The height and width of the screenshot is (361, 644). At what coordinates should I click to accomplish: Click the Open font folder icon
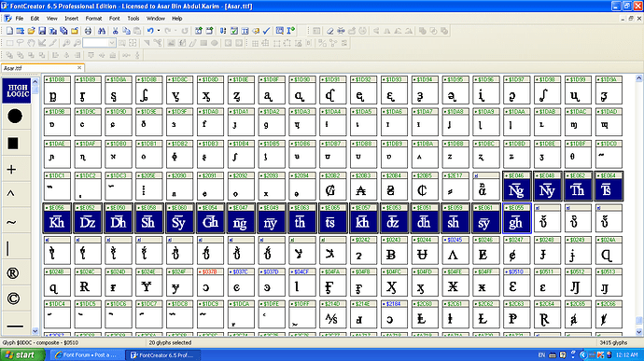coord(31,31)
